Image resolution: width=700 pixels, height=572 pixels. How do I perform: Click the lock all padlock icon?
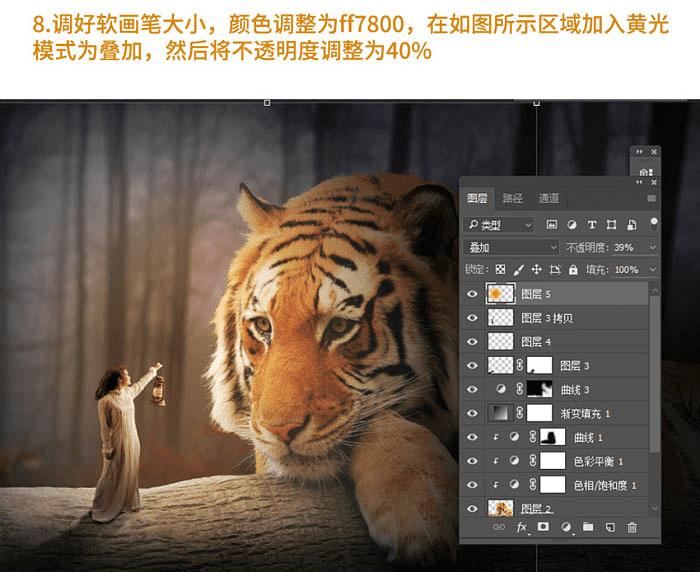click(x=573, y=269)
